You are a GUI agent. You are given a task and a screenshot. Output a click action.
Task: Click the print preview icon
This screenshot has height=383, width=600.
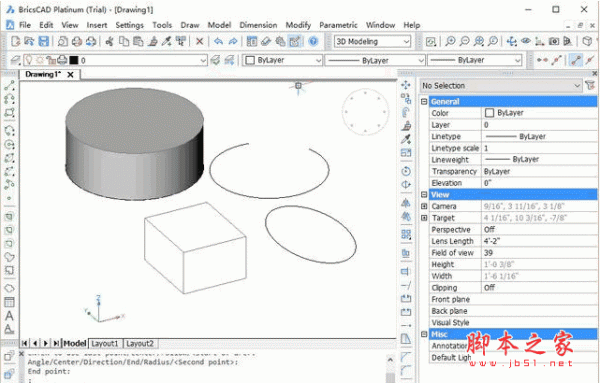click(62, 41)
